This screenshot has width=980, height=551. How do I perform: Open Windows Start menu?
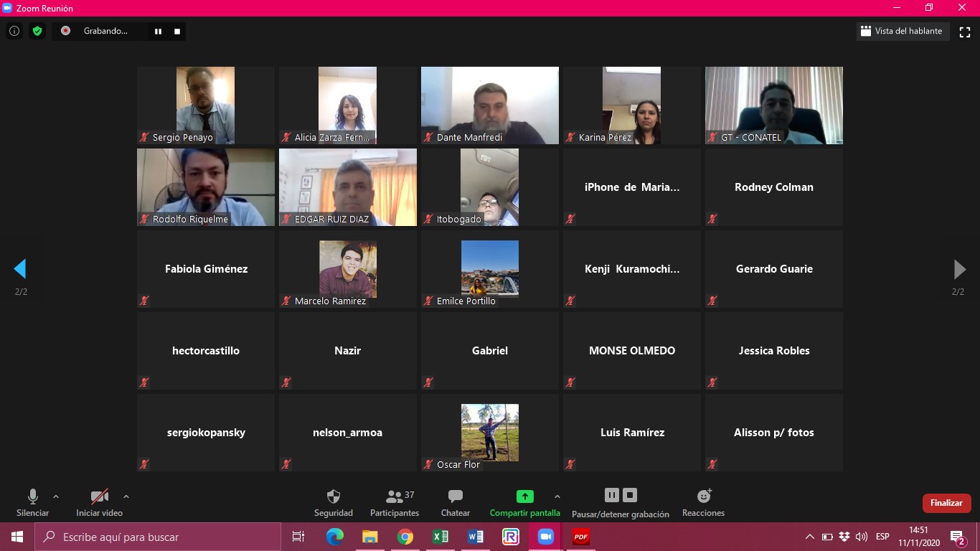coord(17,537)
